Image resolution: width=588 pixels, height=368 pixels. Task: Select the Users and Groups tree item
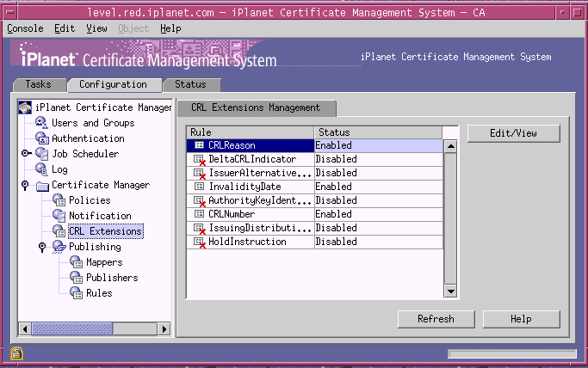(93, 123)
